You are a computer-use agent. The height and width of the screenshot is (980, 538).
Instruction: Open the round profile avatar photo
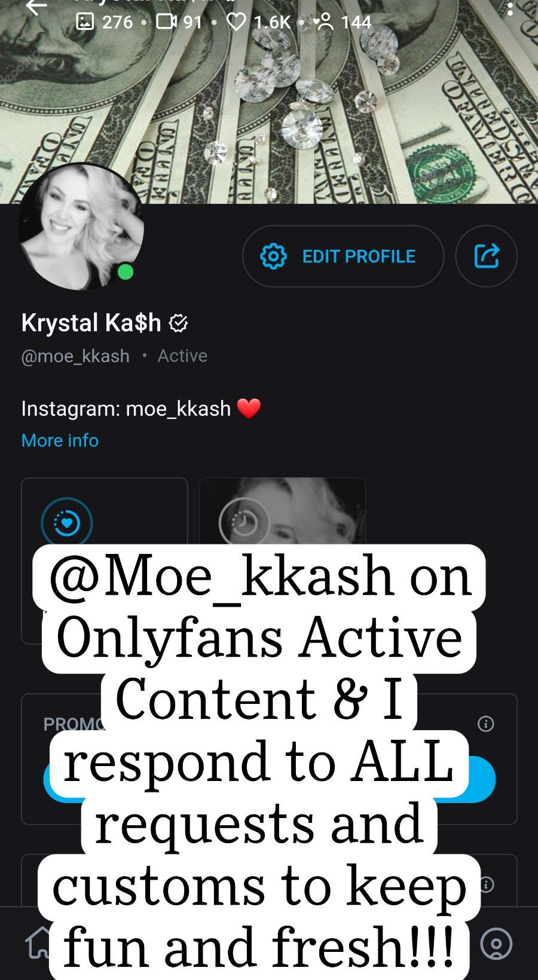point(81,226)
